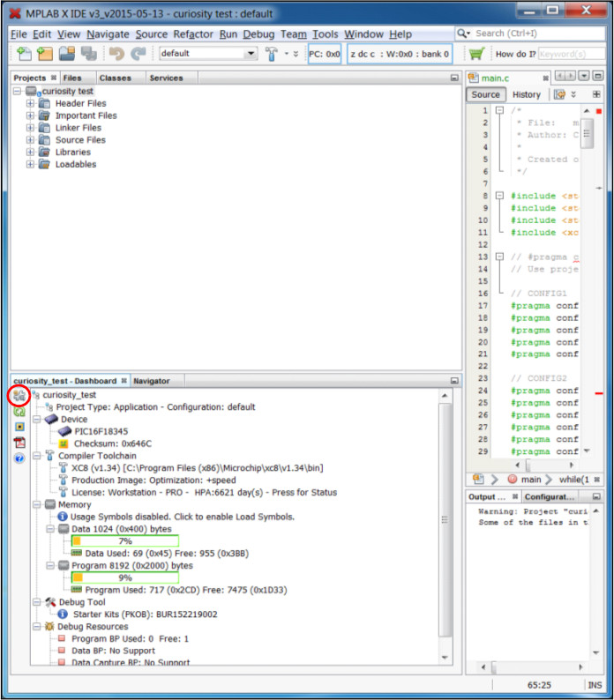Click the PC: 0x0 status box

tap(325, 54)
